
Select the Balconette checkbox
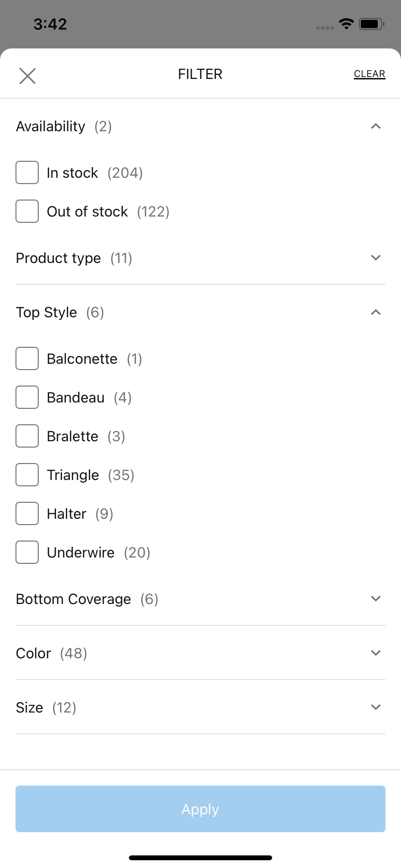click(27, 358)
